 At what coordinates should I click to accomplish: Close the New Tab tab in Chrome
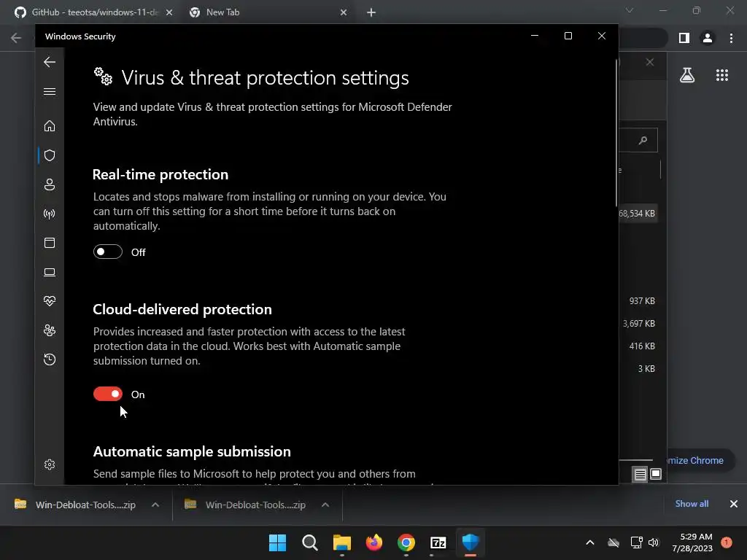coord(344,13)
